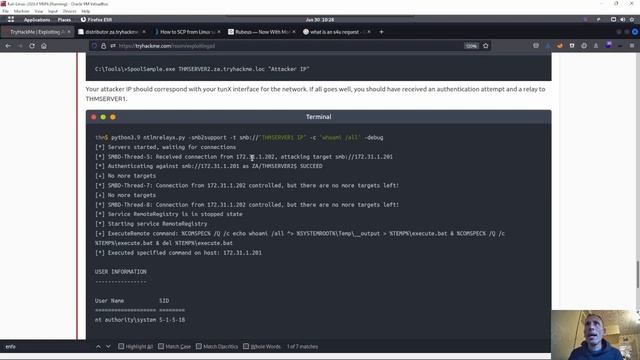
Task: Close the distributor.za.tryhackme tab
Action: pos(144,32)
